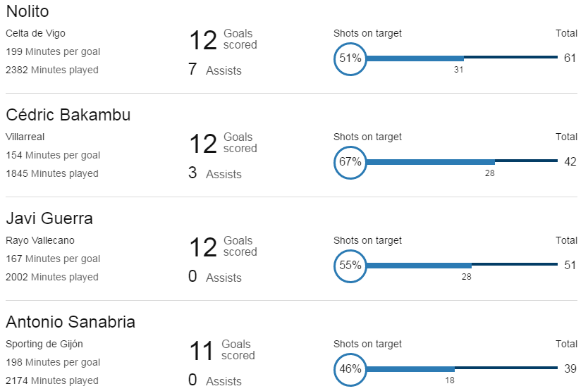The image size is (588, 391).
Task: Open the Nolito player name heading
Action: (x=27, y=11)
